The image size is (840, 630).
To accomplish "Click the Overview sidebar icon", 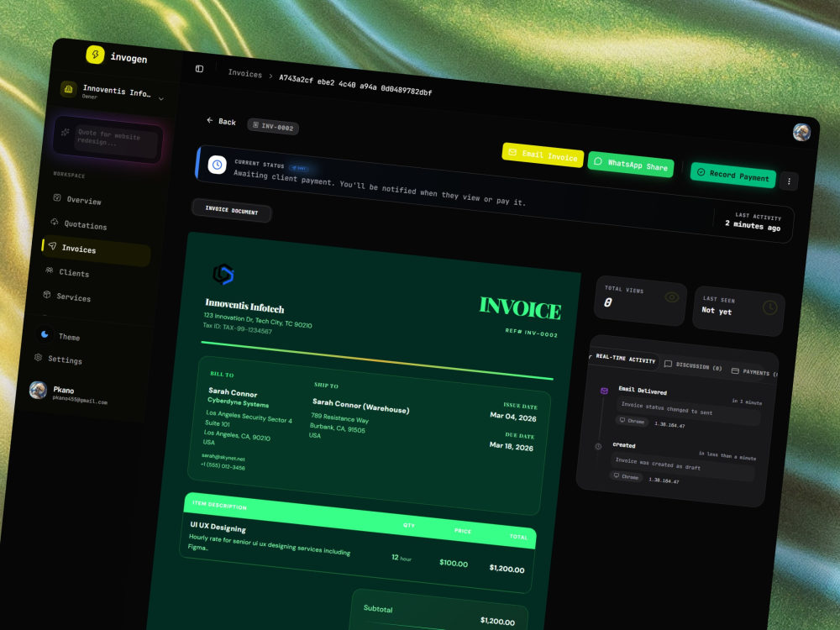I will pos(57,197).
